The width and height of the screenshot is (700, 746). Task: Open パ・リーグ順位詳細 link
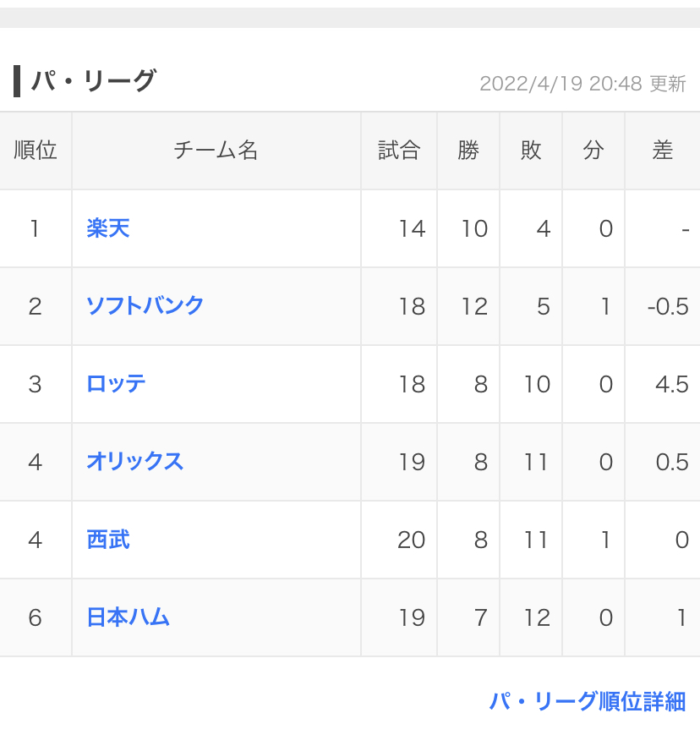587,701
